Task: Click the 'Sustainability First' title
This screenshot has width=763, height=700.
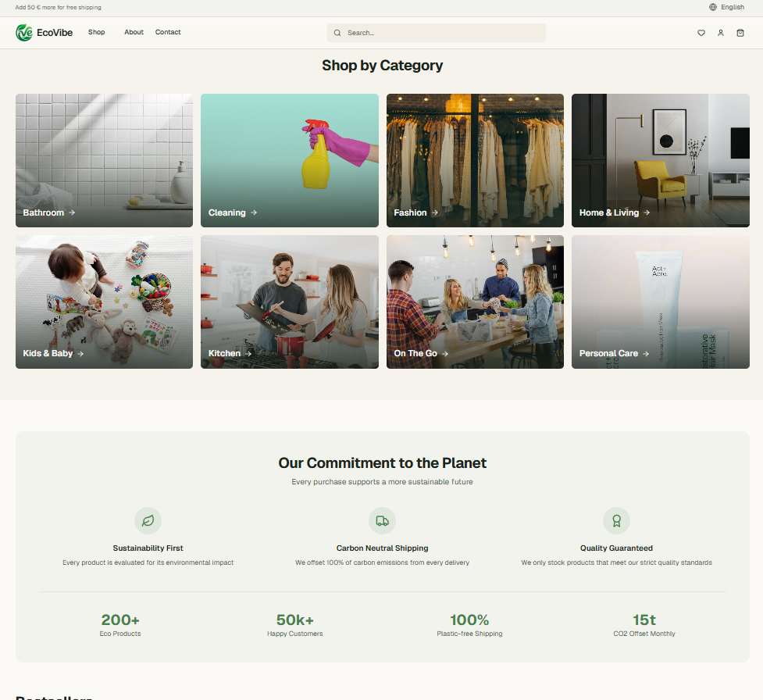Action: click(x=148, y=548)
